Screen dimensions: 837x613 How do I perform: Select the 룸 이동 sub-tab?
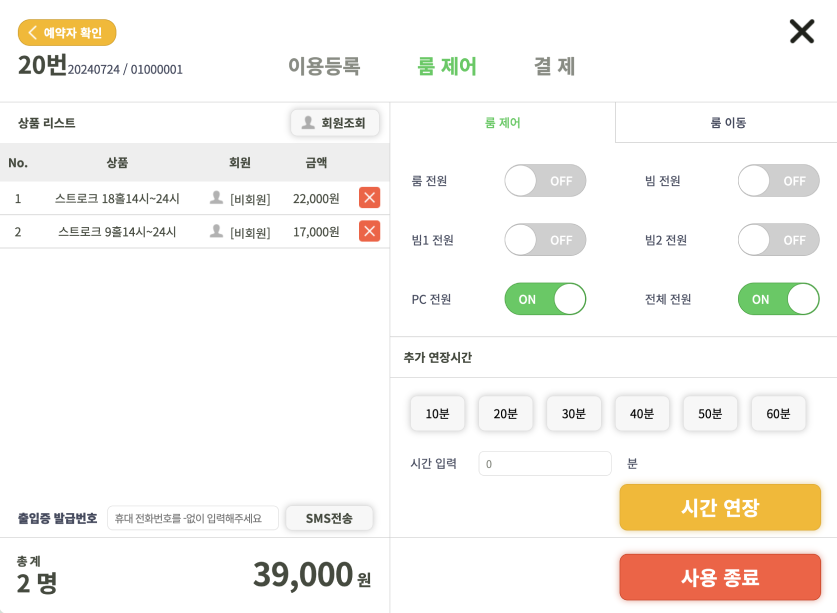pos(727,123)
